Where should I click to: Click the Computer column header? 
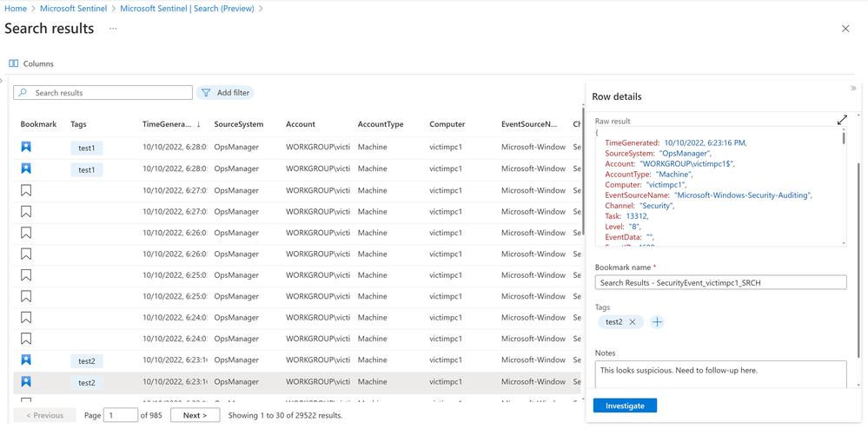447,124
